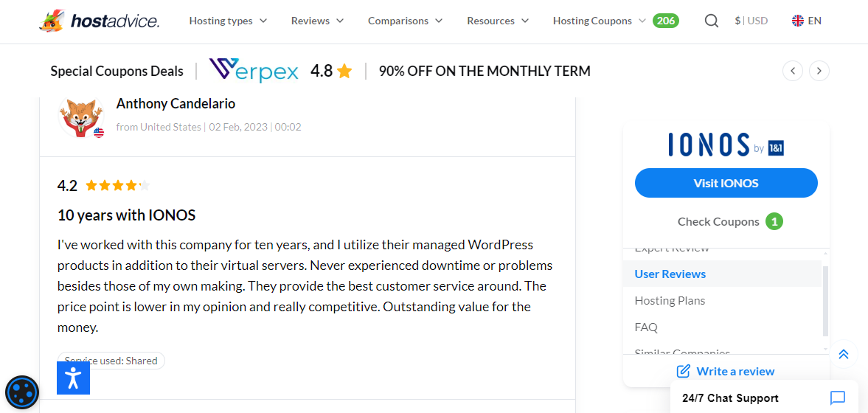The height and width of the screenshot is (413, 868).
Task: Click the four-star rating display
Action: point(117,185)
